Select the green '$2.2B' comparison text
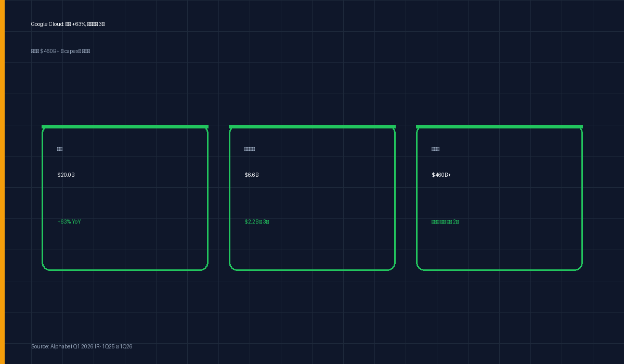The height and width of the screenshot is (364, 624). point(257,222)
